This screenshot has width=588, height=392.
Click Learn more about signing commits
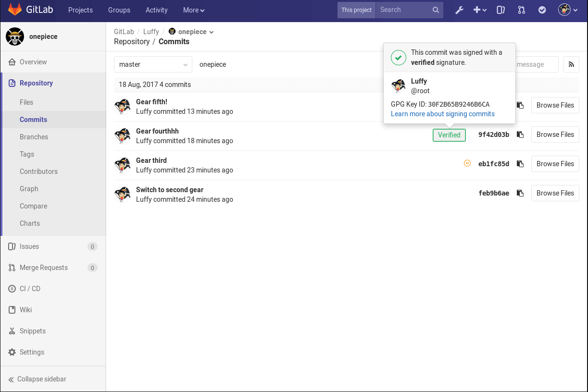point(442,114)
